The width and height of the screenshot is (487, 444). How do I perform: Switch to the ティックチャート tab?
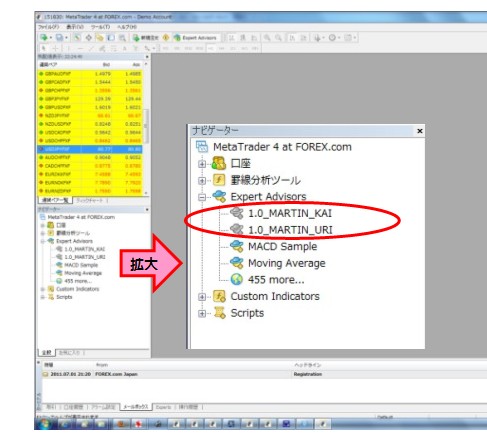(x=91, y=200)
